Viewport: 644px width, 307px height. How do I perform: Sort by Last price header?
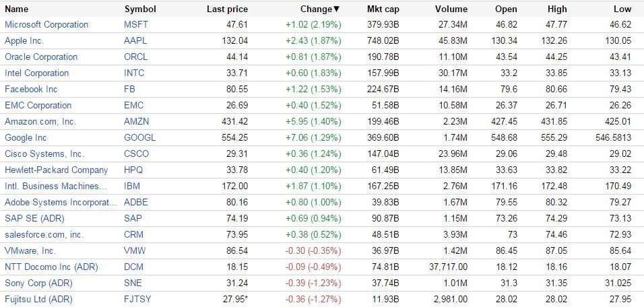(227, 9)
